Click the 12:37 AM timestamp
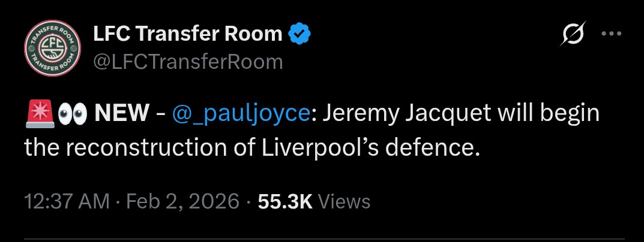The image size is (644, 242). 67,201
